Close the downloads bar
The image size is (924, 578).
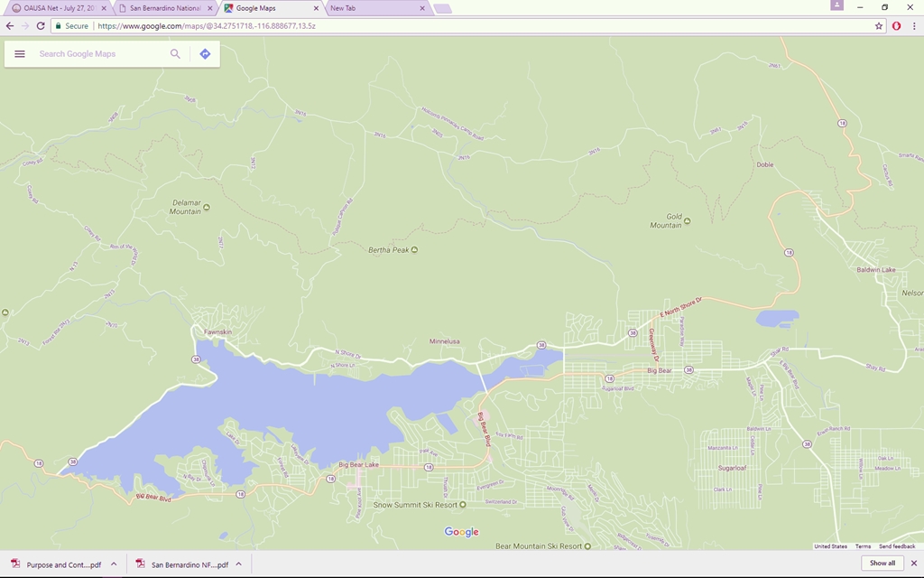click(913, 564)
